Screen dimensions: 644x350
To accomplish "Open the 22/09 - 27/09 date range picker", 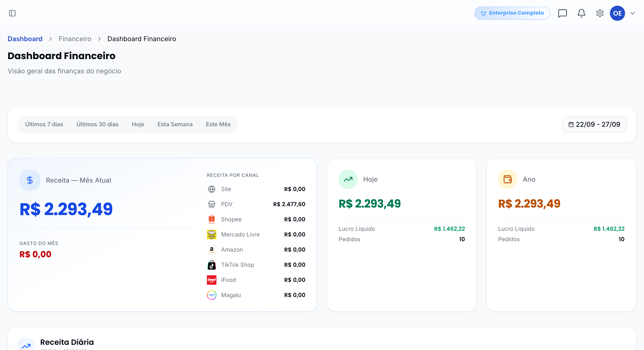I will pos(594,124).
